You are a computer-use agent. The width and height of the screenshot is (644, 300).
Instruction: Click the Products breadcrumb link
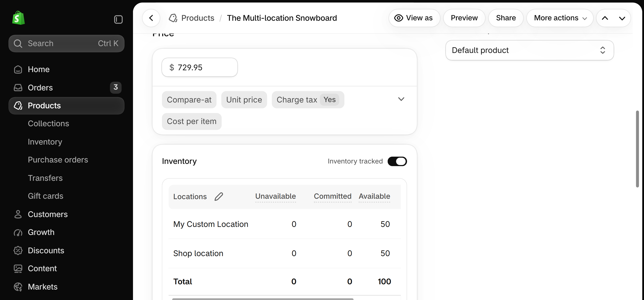[x=198, y=18]
